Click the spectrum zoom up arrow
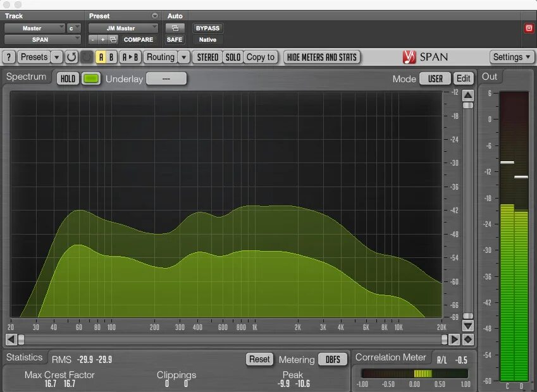 point(468,95)
